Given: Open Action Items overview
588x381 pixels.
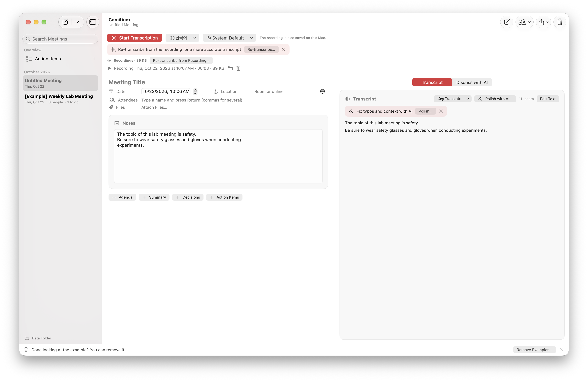Looking at the screenshot, I should click(x=60, y=59).
